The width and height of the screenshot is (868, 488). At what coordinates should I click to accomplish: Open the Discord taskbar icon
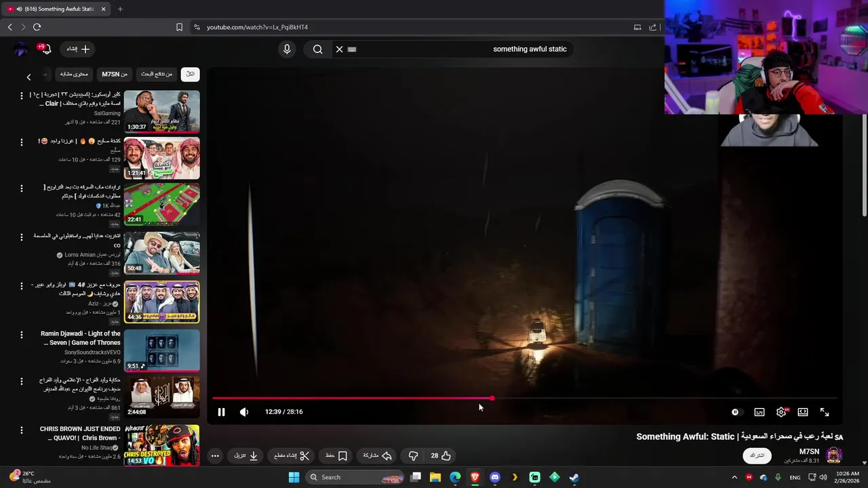coord(494,477)
